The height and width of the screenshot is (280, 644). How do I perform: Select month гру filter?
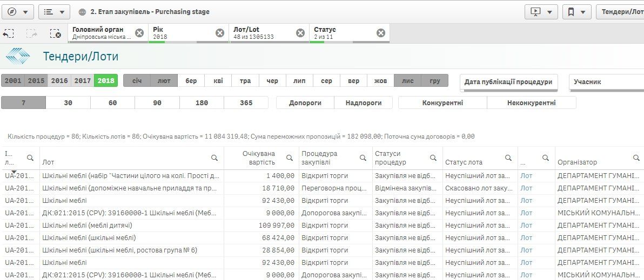point(435,81)
